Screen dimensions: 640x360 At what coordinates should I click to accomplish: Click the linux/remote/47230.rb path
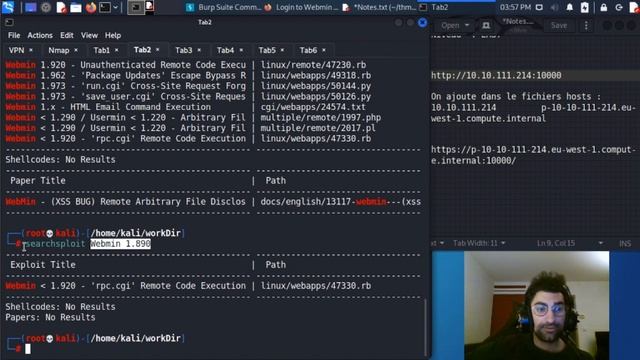pyautogui.click(x=313, y=65)
